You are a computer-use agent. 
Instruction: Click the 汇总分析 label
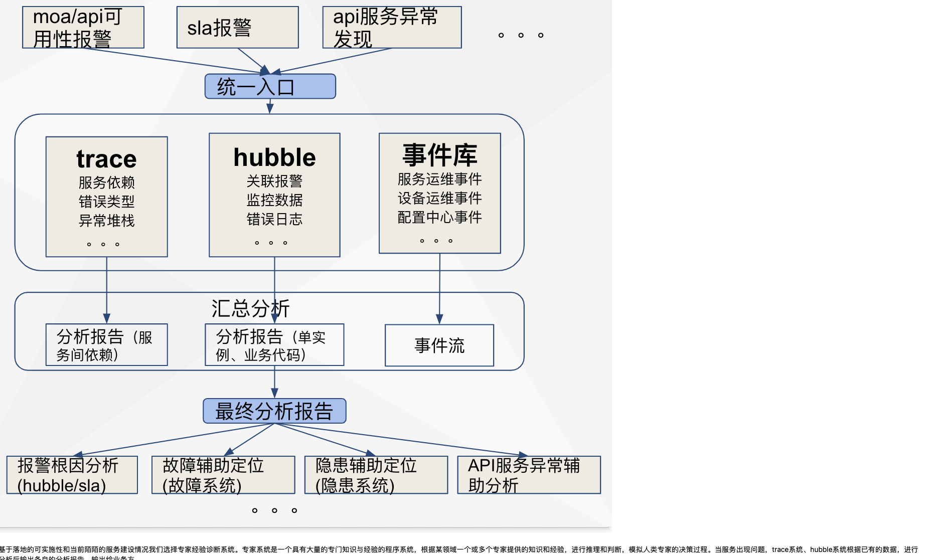click(250, 308)
